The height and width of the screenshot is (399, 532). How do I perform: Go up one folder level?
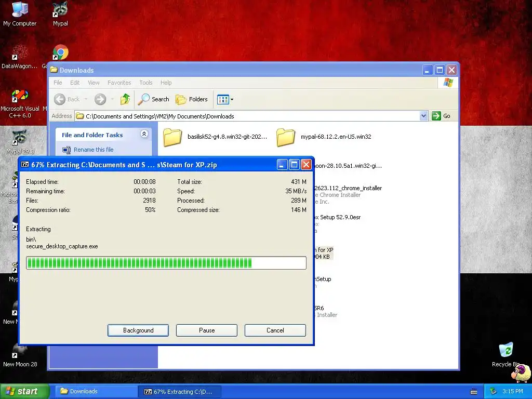(x=125, y=99)
